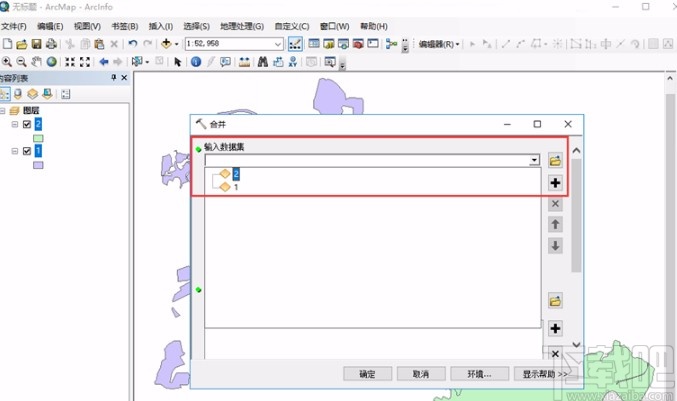Screen dimensions: 677x401
Task: Open the map scale 1:52,958 dropdown
Action: [278, 44]
